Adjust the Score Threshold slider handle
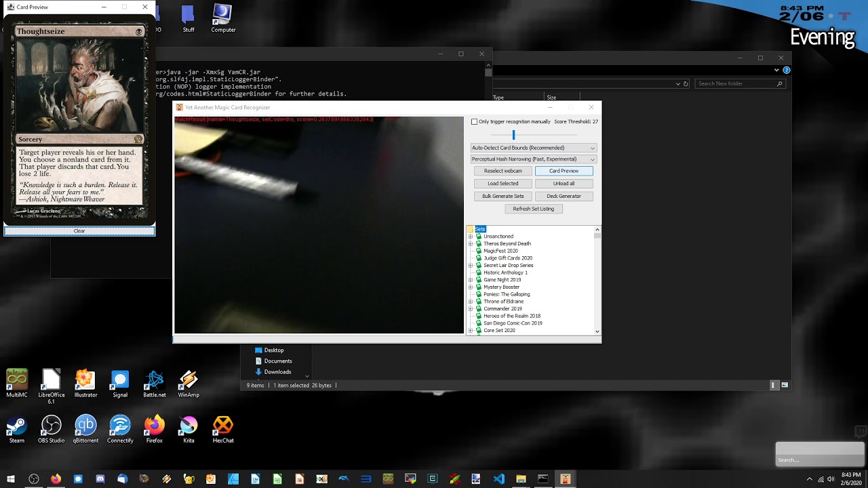868x488 pixels. pos(513,135)
